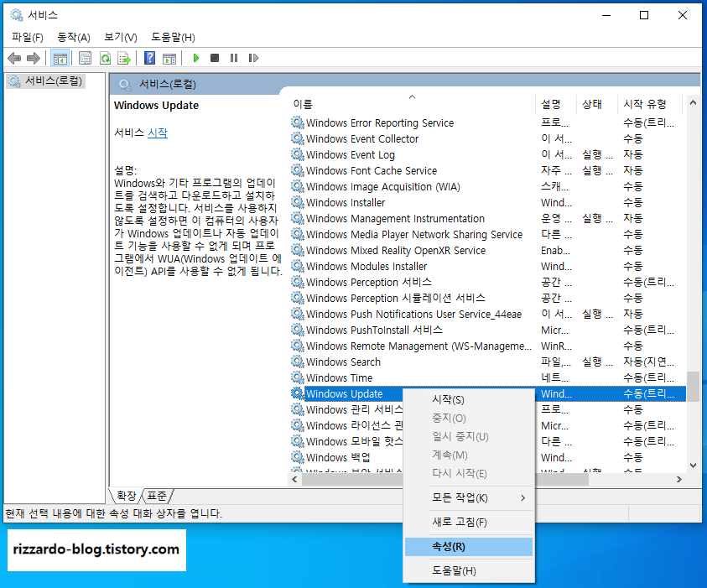Viewport: 707px width, 588px height.
Task: Click the Refresh toolbar icon
Action: click(x=105, y=58)
